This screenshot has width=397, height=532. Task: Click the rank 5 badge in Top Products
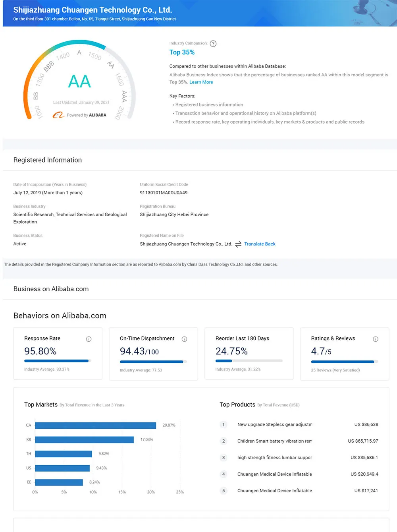(224, 491)
